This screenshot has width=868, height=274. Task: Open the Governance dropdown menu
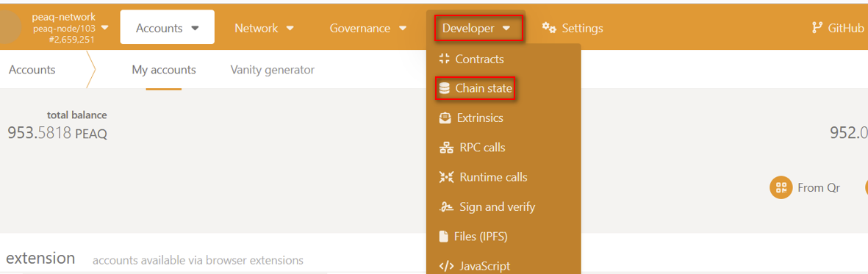[x=368, y=28]
